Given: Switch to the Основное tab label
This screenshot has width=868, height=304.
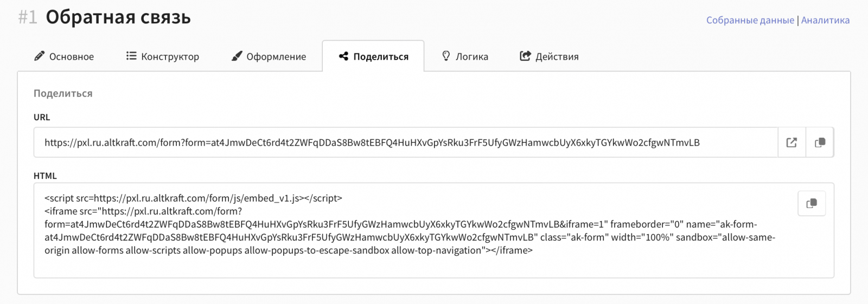Looking at the screenshot, I should [72, 56].
